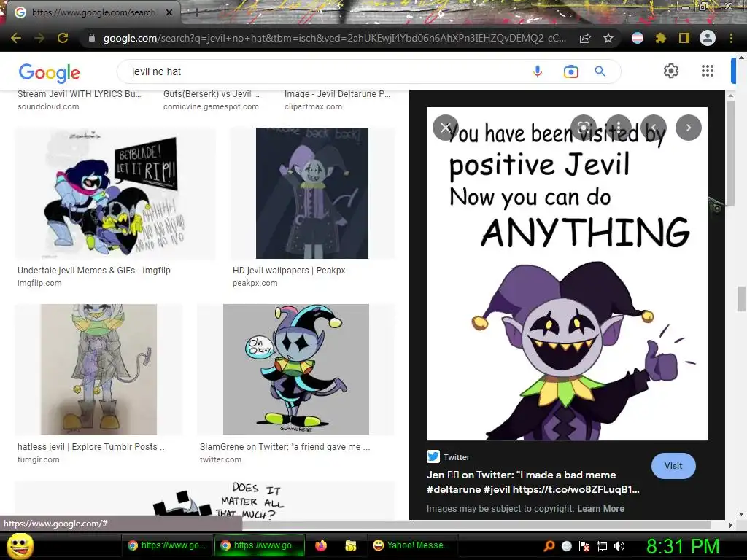Open the folder icon on the taskbar
The width and height of the screenshot is (747, 560).
(351, 545)
